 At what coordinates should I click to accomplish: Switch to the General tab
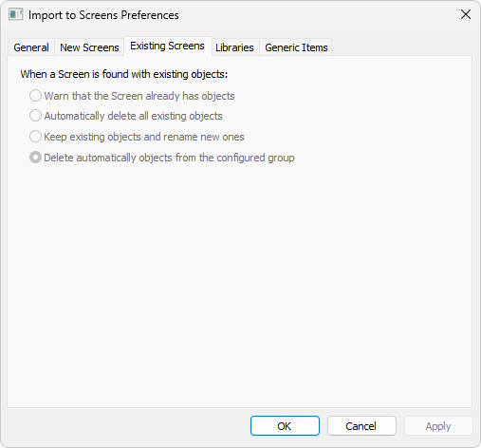(31, 47)
